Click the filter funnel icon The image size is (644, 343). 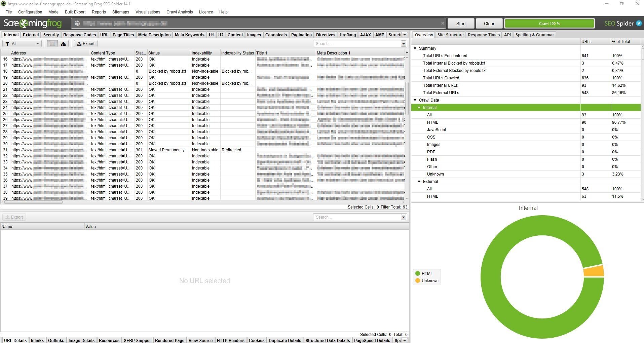pos(7,44)
